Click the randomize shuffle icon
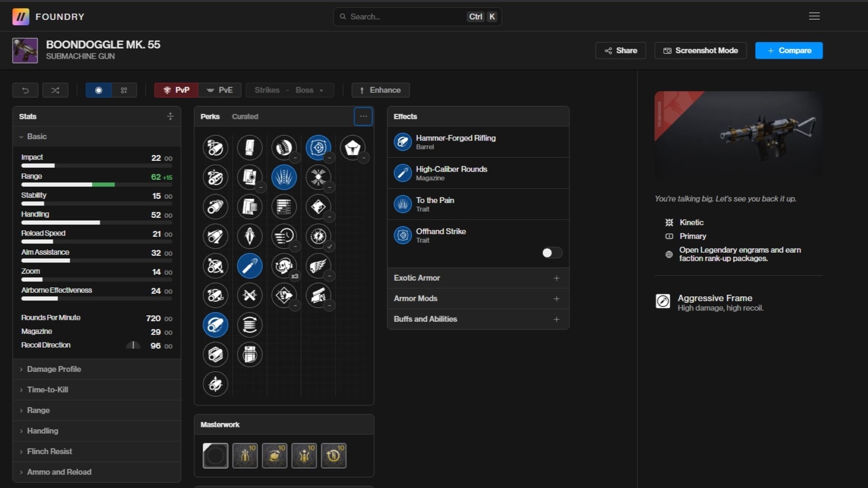 point(55,90)
